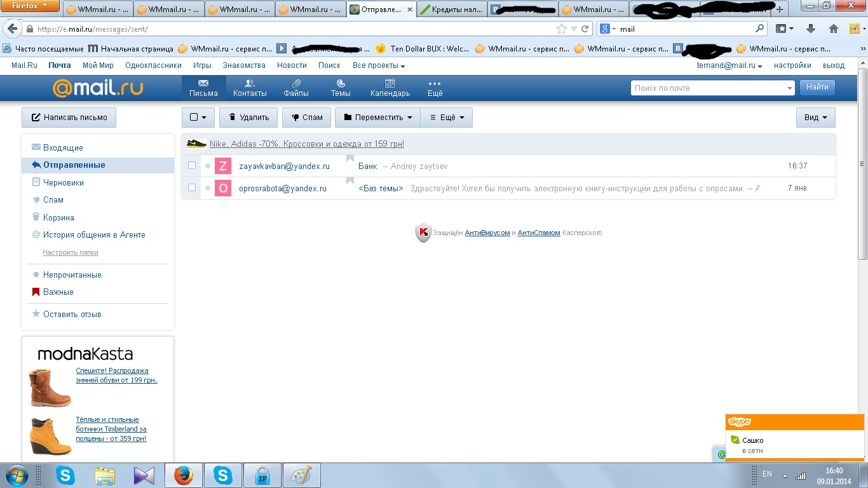868x488 pixels.
Task: Go to Firefox home page icon
Action: (834, 29)
